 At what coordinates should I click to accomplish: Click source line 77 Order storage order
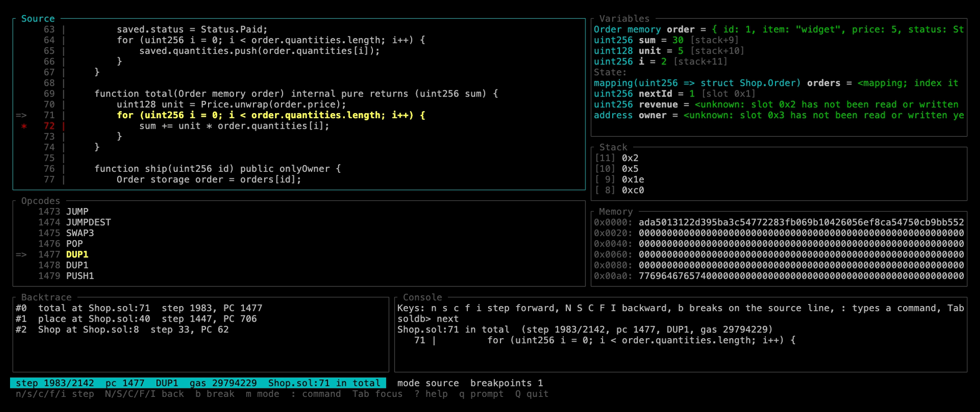209,180
